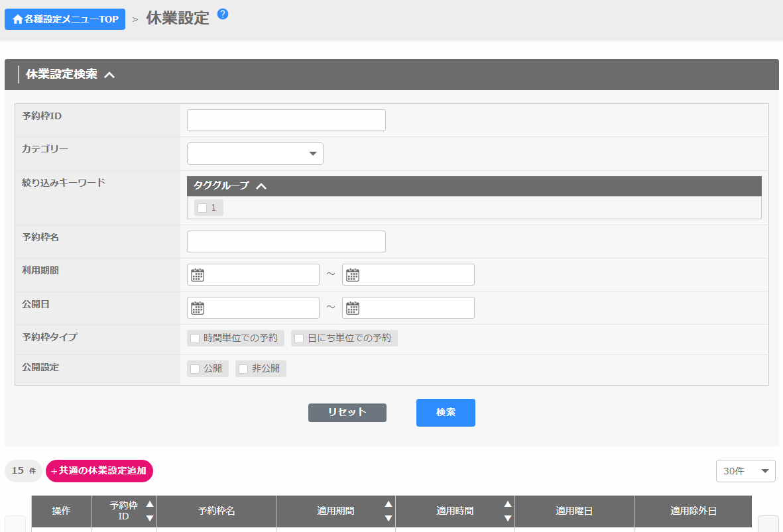
Task: Enable the 時間単位での予約 checkbox
Action: (195, 339)
